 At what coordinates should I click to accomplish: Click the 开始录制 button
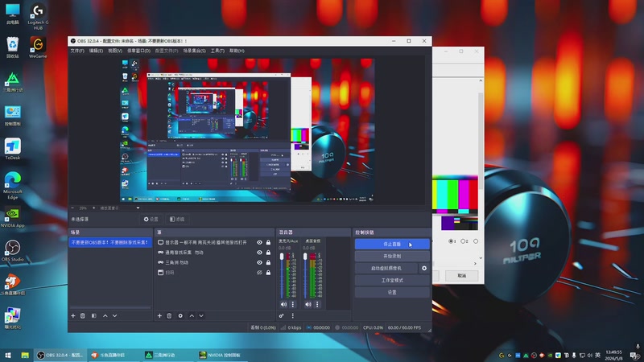pyautogui.click(x=392, y=256)
